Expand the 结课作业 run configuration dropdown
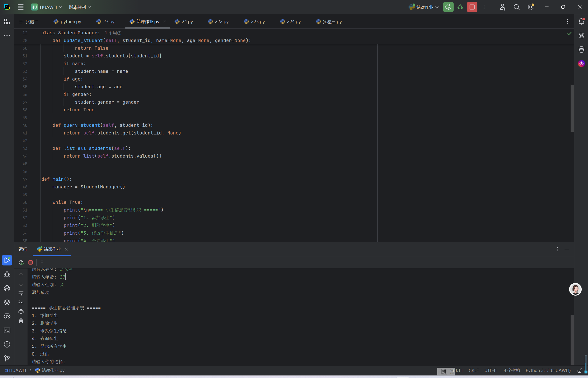 [x=424, y=7]
